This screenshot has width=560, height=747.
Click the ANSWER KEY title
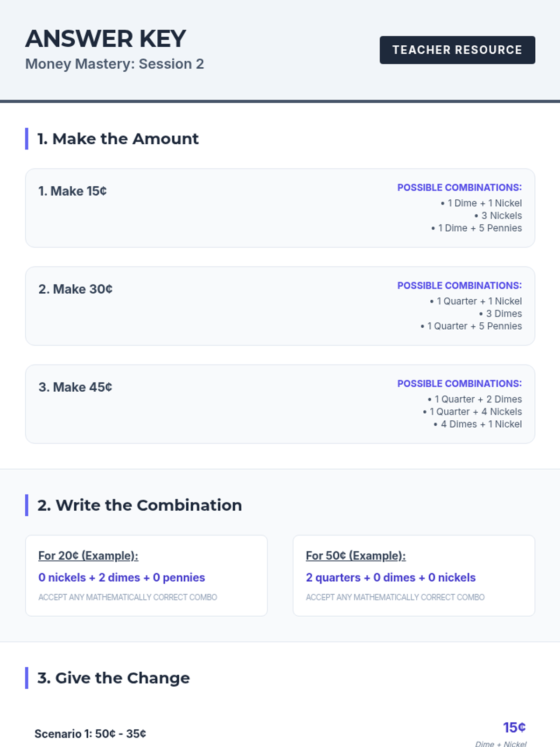[105, 39]
